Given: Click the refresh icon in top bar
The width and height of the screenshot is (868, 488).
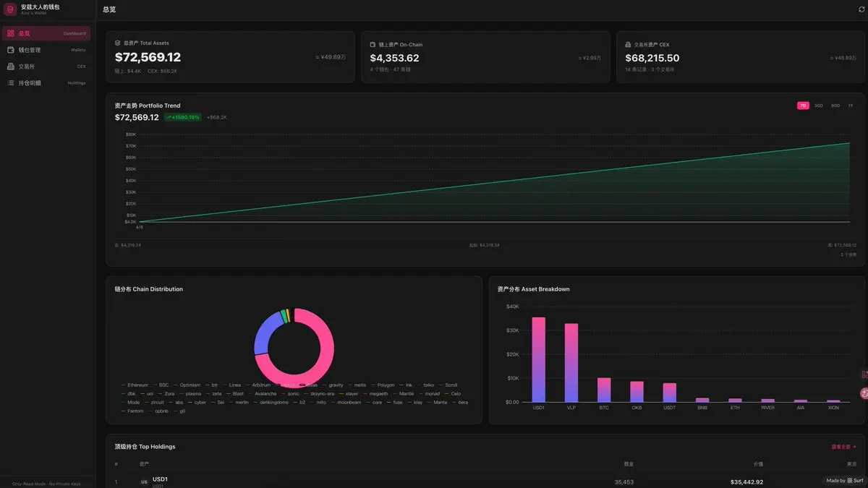Looking at the screenshot, I should (x=861, y=9).
